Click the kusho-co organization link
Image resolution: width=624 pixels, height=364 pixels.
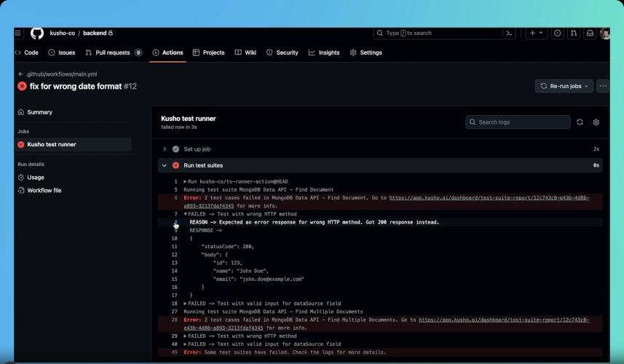63,33
